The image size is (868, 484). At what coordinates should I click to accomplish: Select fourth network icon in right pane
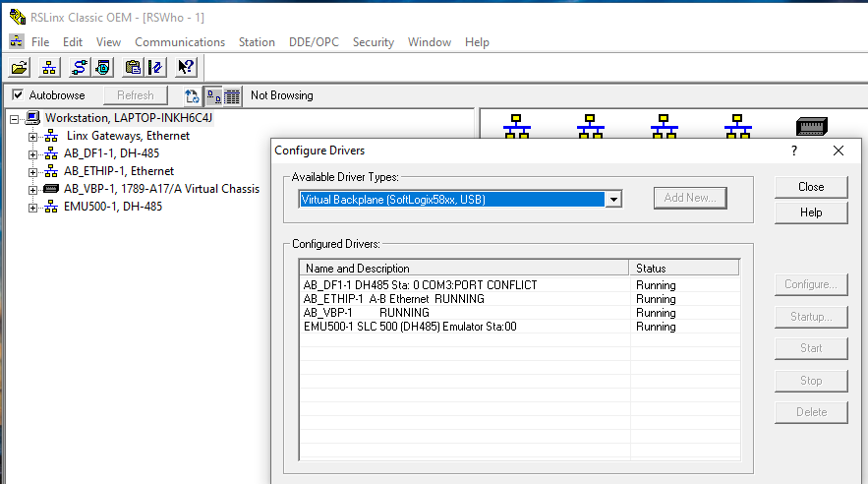738,126
